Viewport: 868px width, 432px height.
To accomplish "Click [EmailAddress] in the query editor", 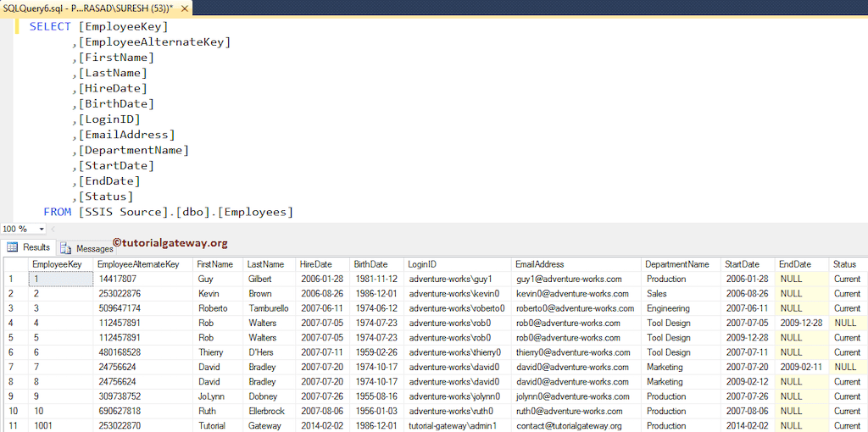I will click(127, 135).
